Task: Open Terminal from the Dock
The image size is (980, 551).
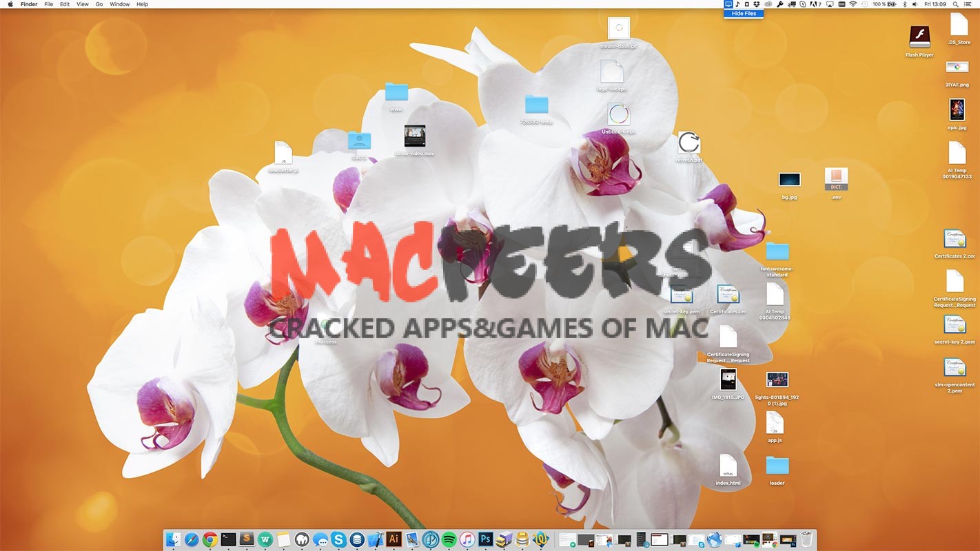Action: point(229,540)
